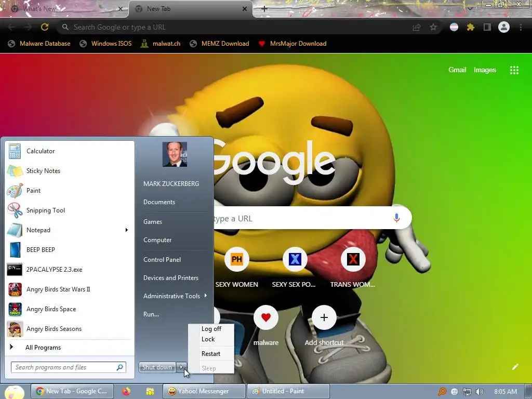Image resolution: width=532 pixels, height=399 pixels.
Task: Open Games from Start menu
Action: (x=153, y=221)
